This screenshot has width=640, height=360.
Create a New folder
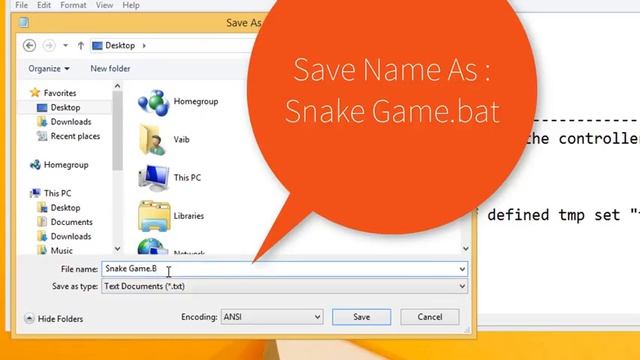pyautogui.click(x=110, y=69)
